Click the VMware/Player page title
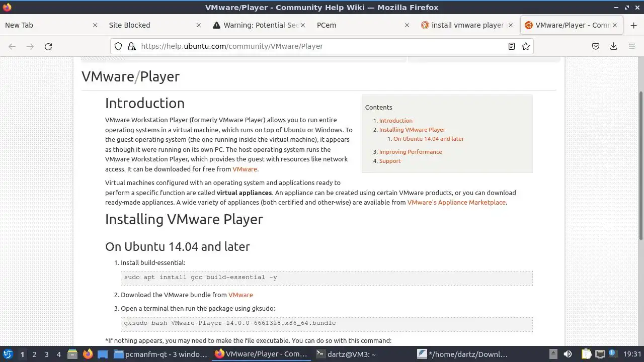Viewport: 644px width, 362px height. (x=130, y=76)
